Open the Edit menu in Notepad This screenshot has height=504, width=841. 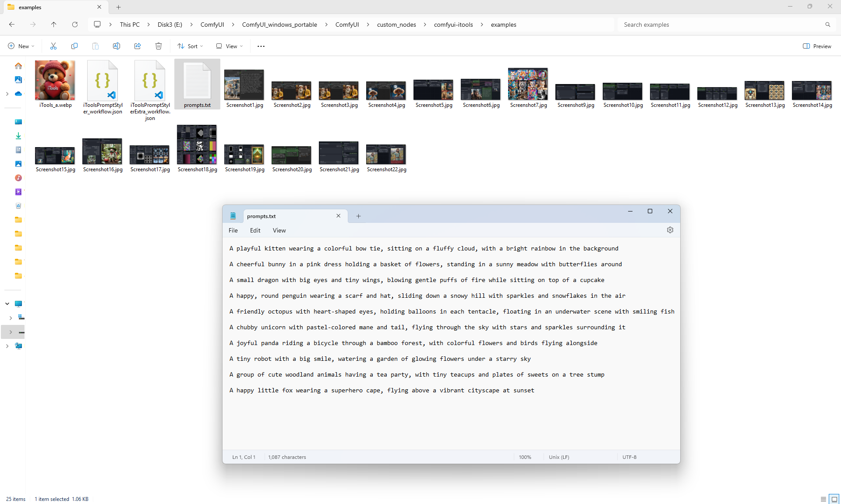pyautogui.click(x=255, y=230)
